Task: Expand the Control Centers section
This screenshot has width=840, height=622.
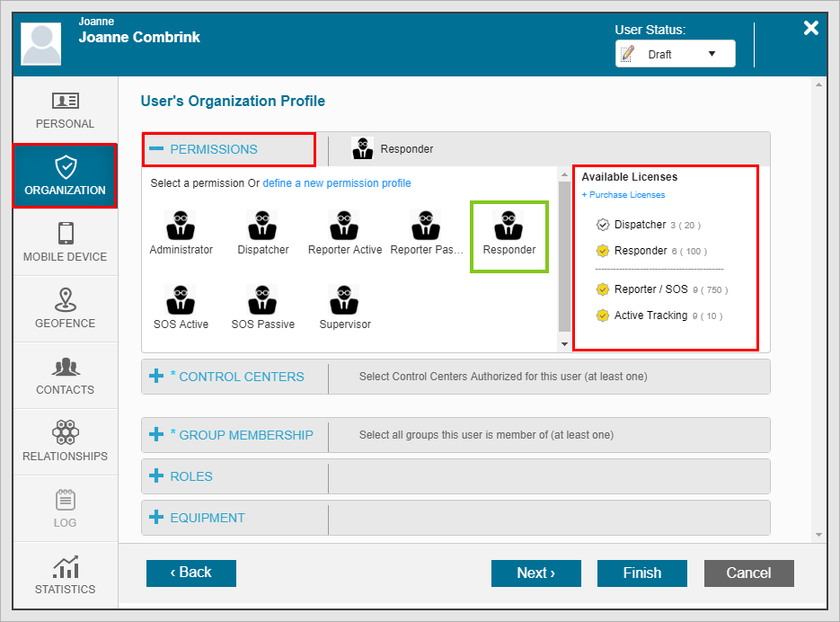Action: tap(156, 377)
